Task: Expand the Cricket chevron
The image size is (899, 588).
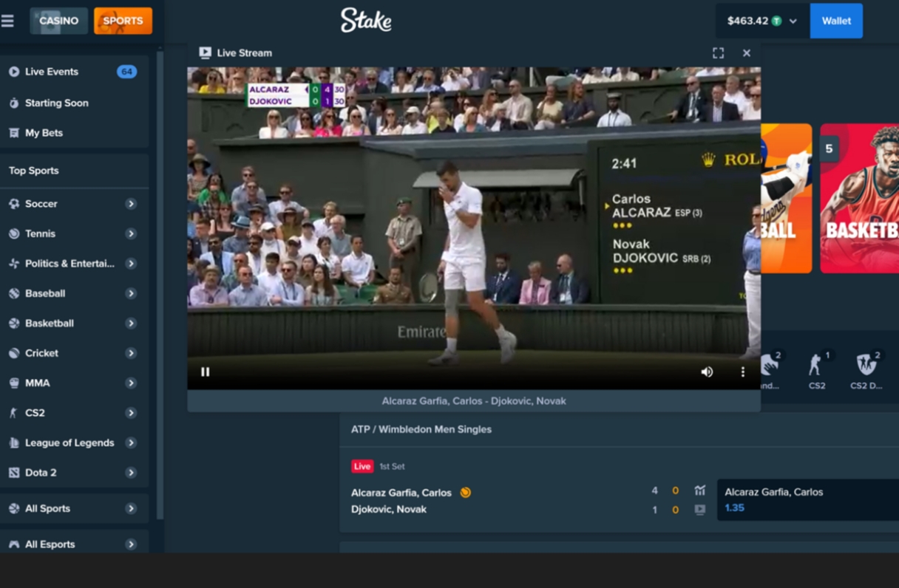Action: pos(131,353)
